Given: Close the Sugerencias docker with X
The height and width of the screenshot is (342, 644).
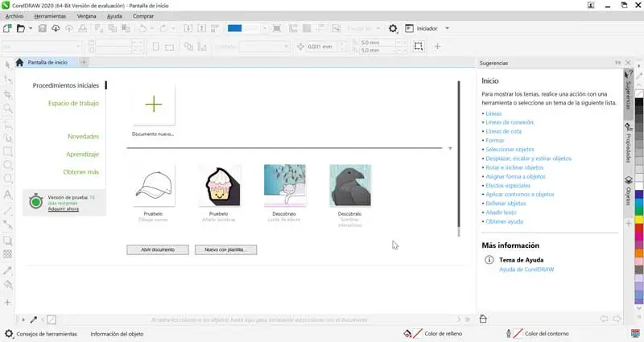Looking at the screenshot, I should 628,63.
